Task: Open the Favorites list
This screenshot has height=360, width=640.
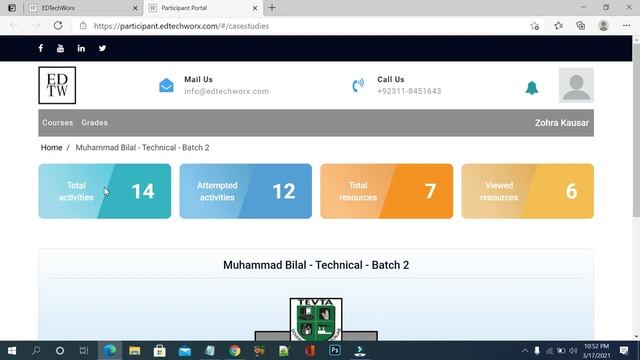Action: (558, 26)
